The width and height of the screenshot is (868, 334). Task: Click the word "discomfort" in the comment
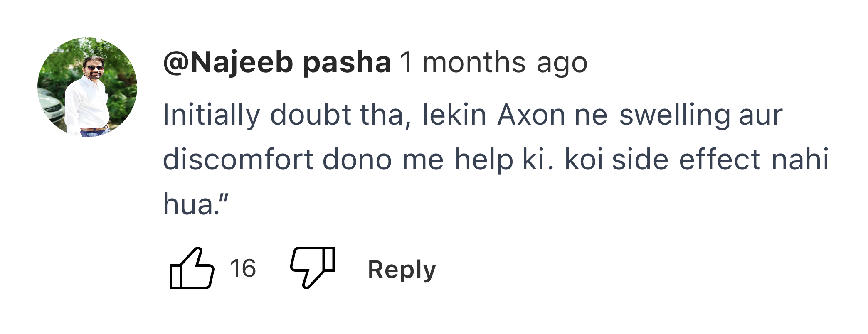[238, 160]
